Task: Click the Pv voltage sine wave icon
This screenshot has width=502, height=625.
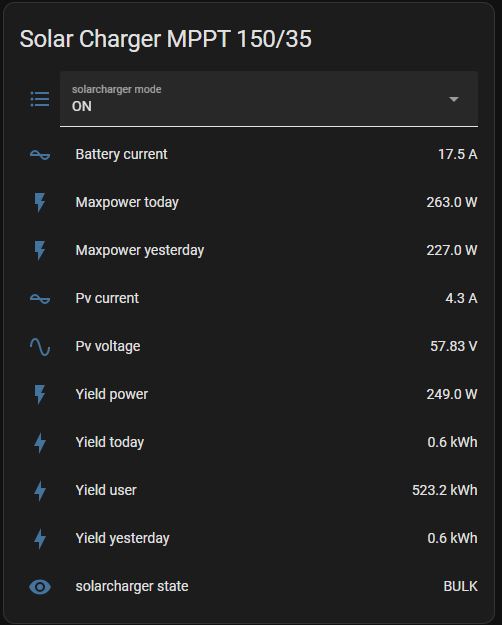Action: pos(40,347)
